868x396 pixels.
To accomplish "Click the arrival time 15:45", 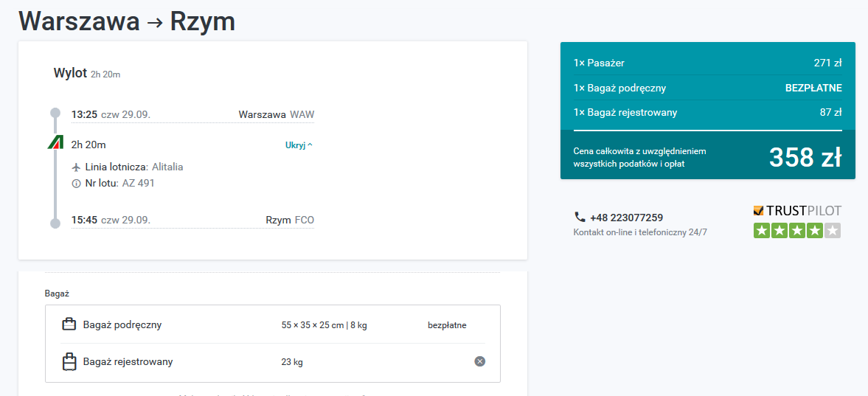I will (84, 220).
